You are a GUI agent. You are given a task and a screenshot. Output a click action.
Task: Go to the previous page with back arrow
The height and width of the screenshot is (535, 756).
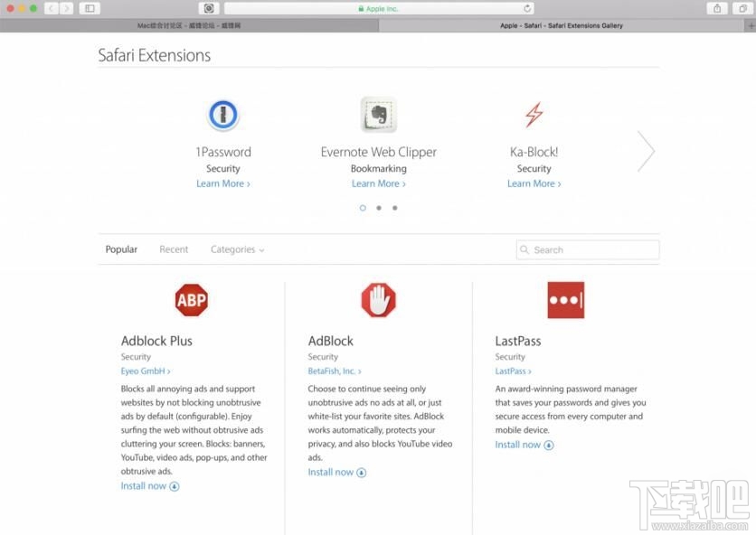[50, 8]
